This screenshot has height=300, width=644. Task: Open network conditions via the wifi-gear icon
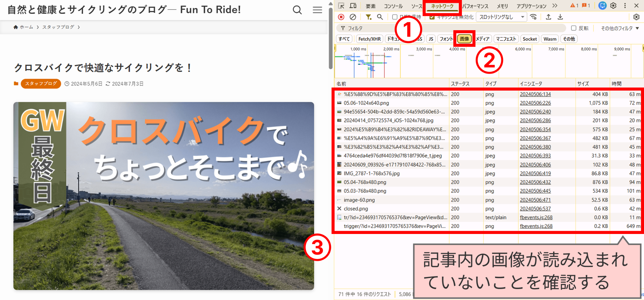(x=534, y=17)
